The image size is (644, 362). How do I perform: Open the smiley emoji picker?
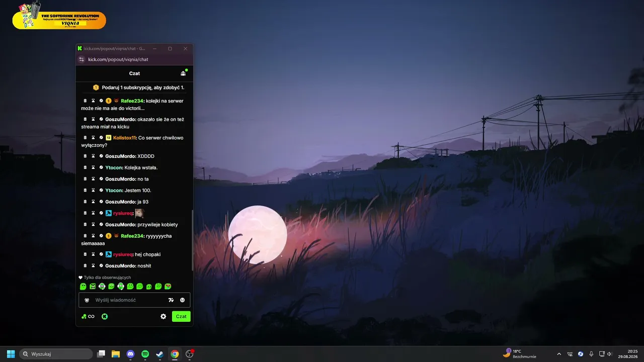point(182,300)
